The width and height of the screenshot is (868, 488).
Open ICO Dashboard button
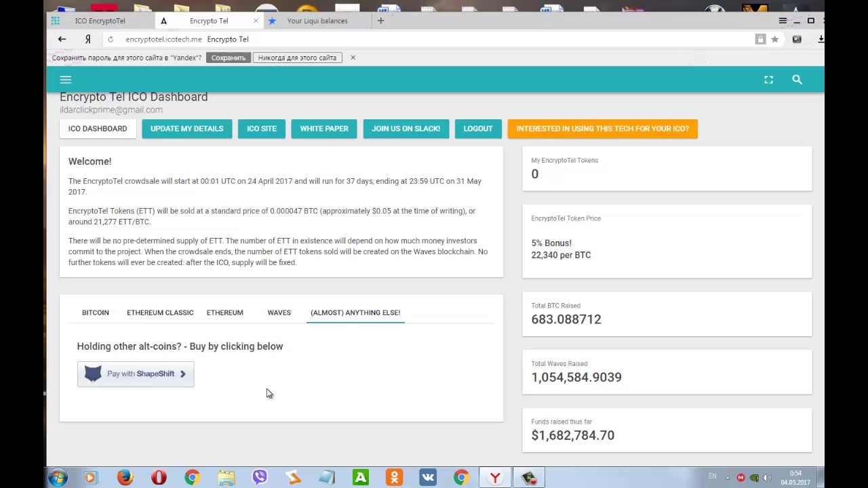(x=98, y=129)
